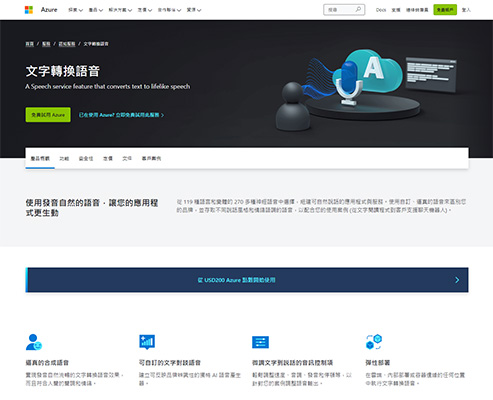Click the USD200 Azure credit banner text

236,280
